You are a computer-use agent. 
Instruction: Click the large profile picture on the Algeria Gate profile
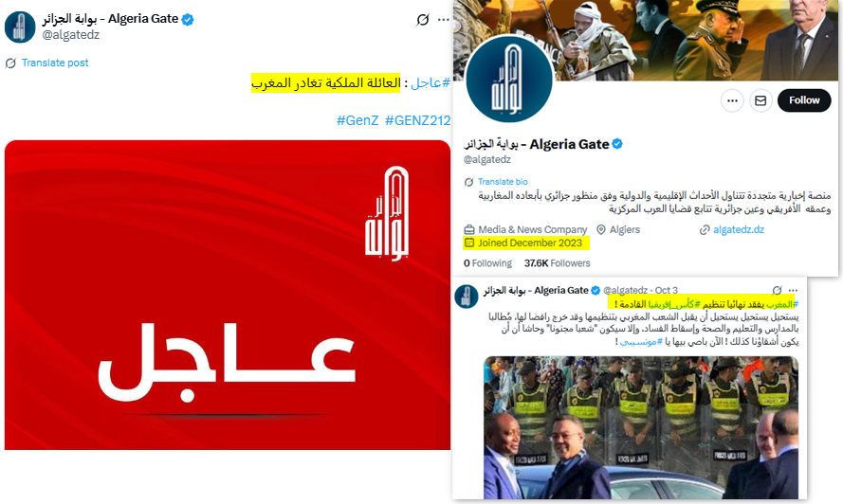tap(508, 80)
